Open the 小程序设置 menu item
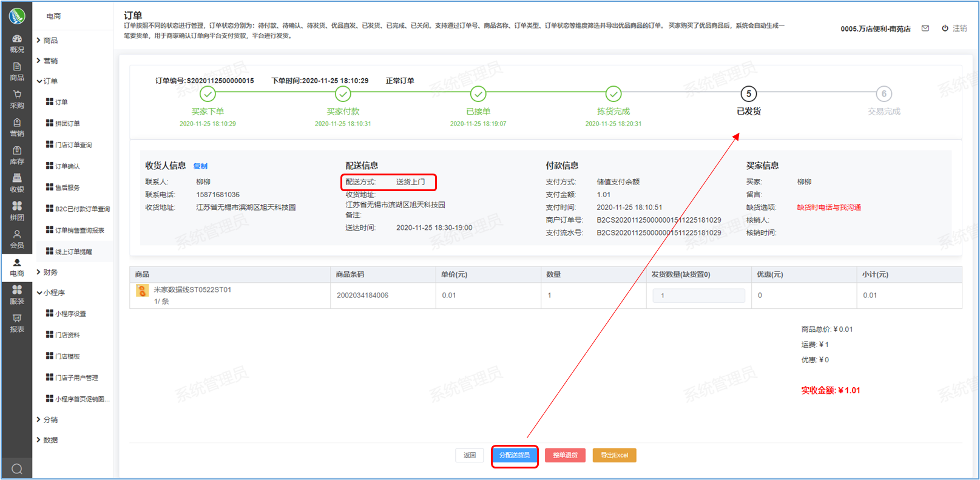The width and height of the screenshot is (980, 480). 66,314
